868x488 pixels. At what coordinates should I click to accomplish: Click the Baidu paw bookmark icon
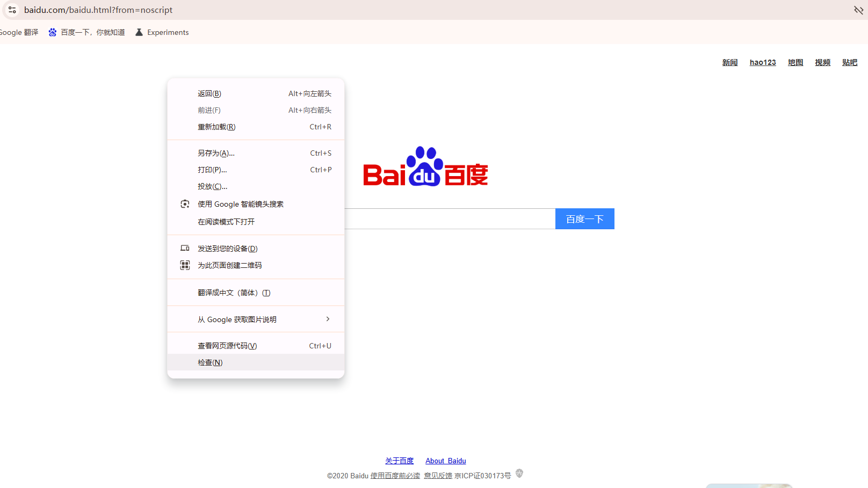tap(53, 32)
